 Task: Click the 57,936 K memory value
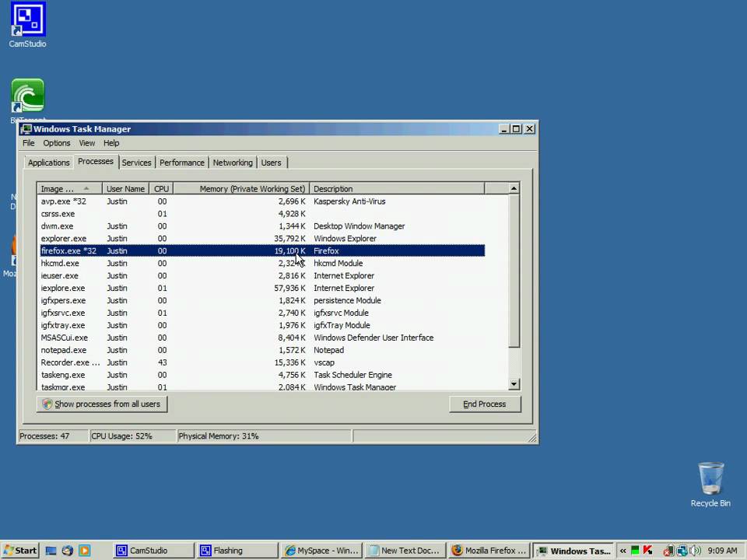click(x=290, y=288)
